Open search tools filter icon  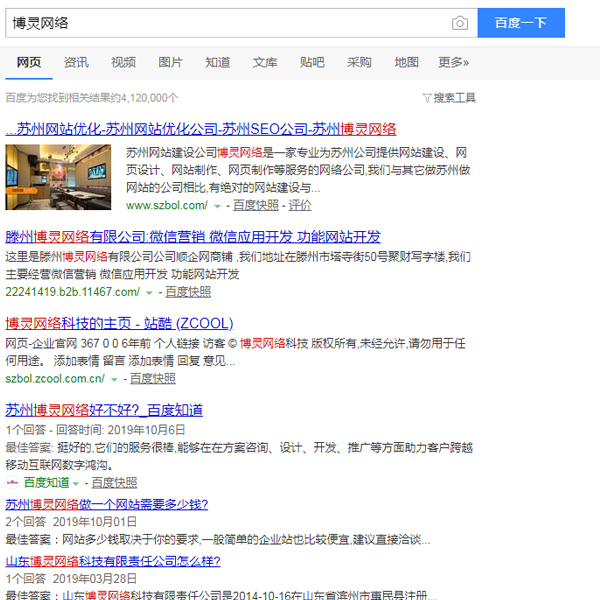(428, 98)
